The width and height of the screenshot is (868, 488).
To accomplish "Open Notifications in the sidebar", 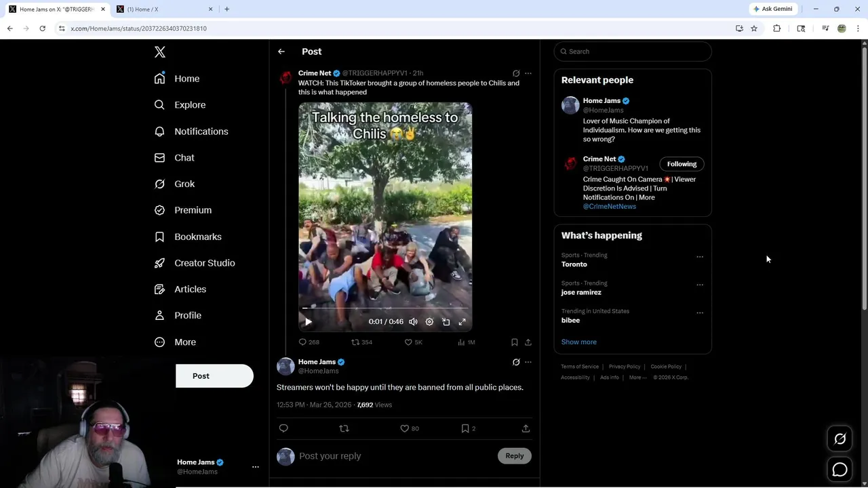I will 191,131.
